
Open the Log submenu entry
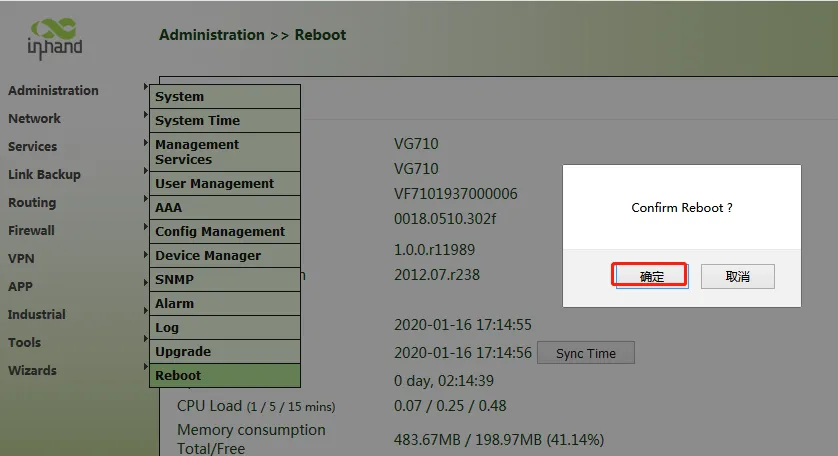point(224,328)
